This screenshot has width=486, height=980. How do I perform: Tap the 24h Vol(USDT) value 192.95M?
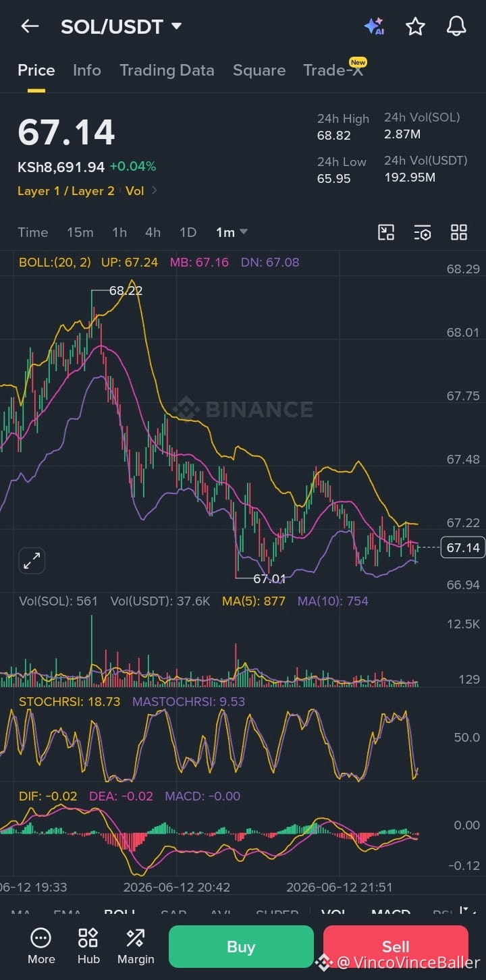410,178
